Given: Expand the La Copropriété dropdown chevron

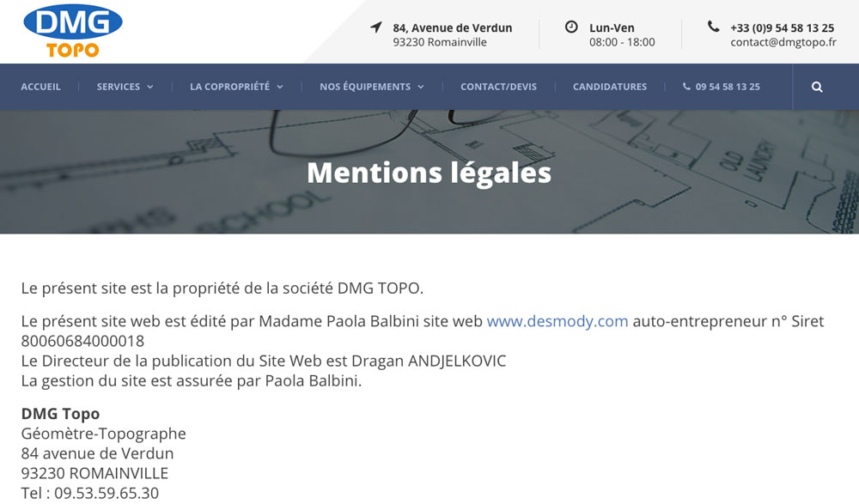Looking at the screenshot, I should pos(280,87).
